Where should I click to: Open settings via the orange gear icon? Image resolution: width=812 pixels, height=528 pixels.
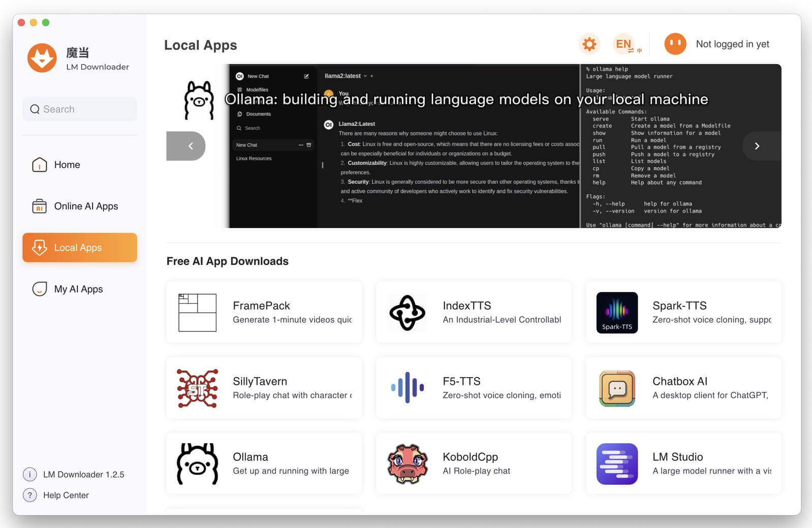589,44
